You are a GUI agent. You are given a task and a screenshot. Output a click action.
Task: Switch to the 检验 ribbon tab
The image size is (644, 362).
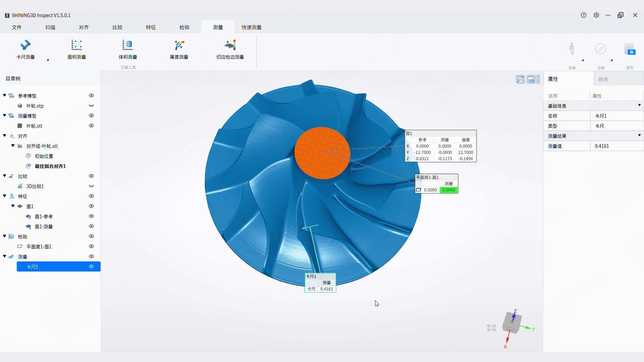pos(184,27)
